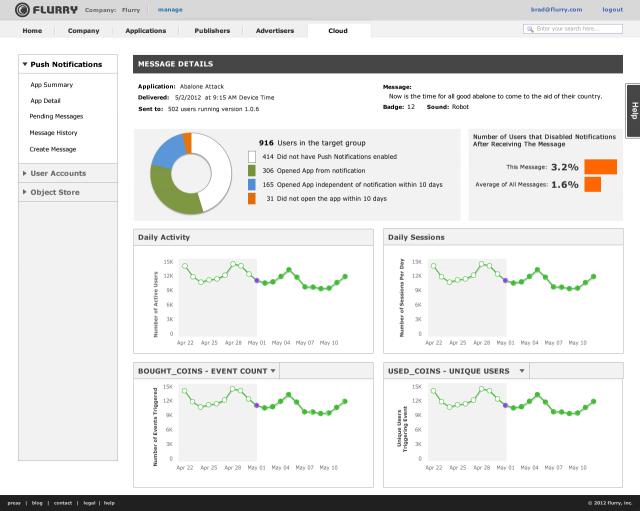Screen dimensions: 640x511
Task: Click the logout link
Action: coord(612,9)
